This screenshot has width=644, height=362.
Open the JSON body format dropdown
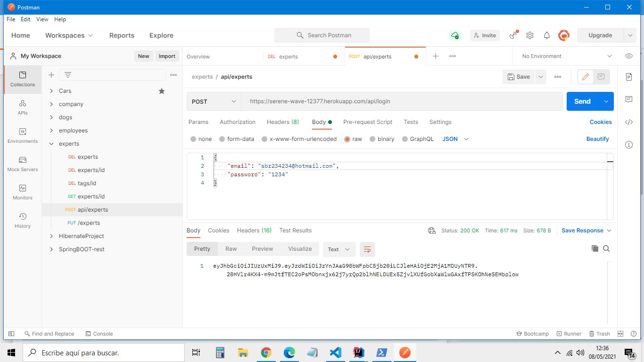click(x=455, y=139)
